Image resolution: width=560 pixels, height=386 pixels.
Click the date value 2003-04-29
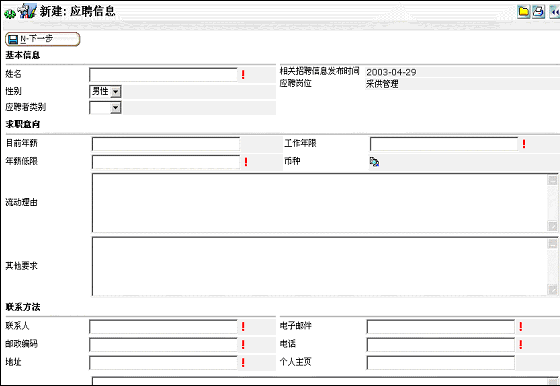[x=391, y=72]
